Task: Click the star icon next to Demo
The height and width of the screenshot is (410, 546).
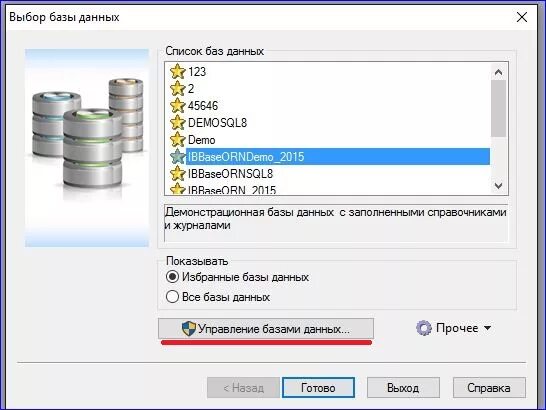Action: coord(178,140)
